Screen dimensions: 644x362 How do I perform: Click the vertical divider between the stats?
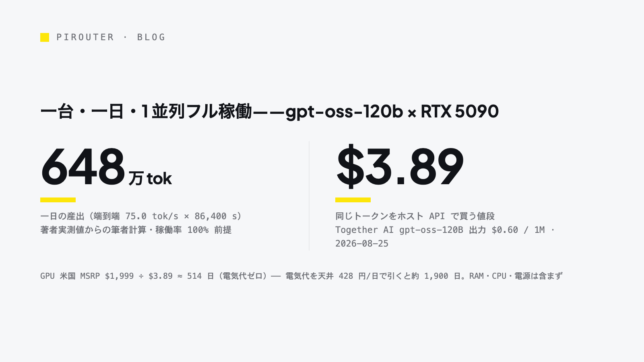pos(309,196)
